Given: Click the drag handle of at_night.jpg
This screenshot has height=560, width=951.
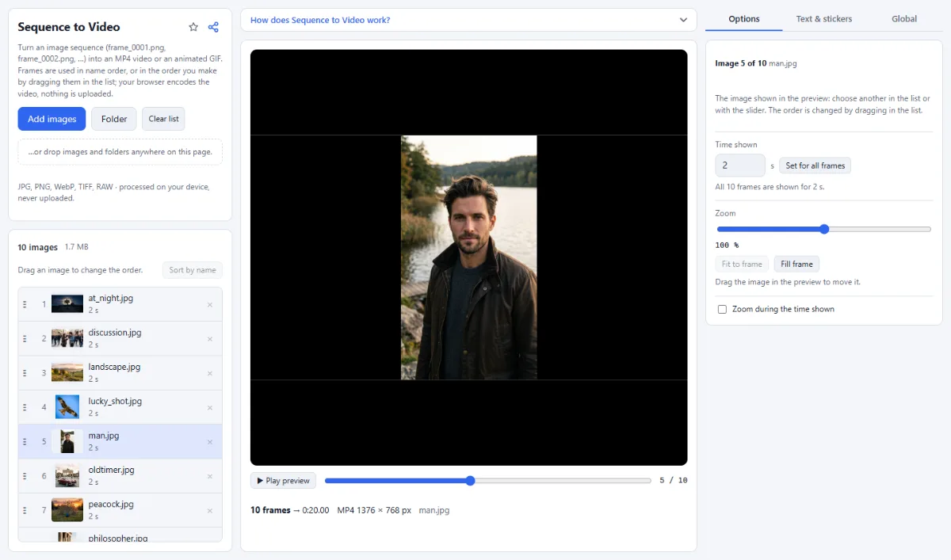Looking at the screenshot, I should [x=25, y=304].
